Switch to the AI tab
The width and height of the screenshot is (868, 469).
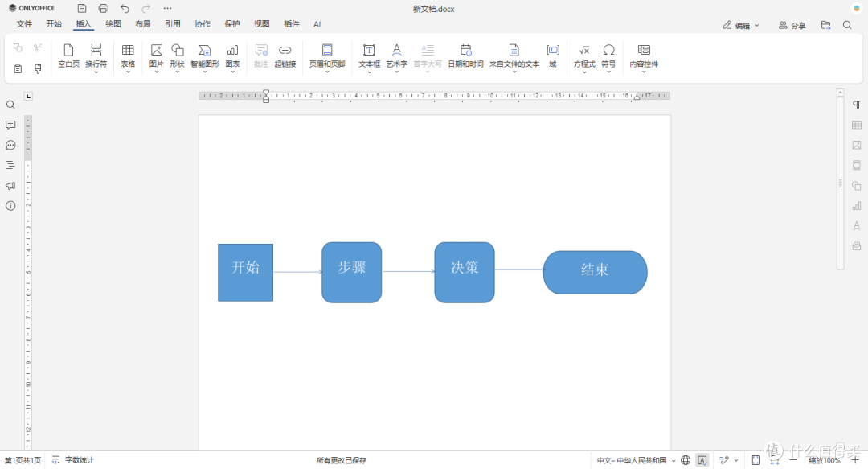click(317, 24)
